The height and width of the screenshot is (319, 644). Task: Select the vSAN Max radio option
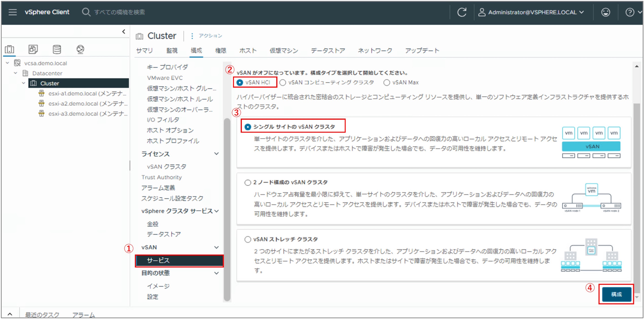tap(386, 82)
